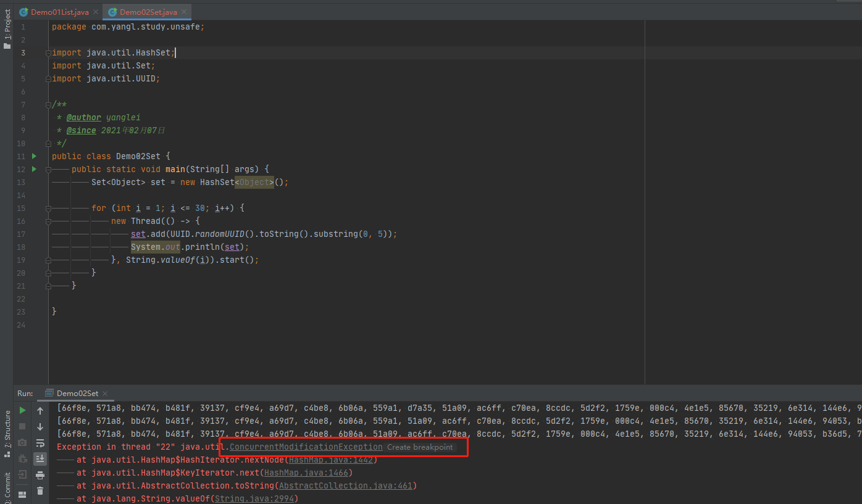Open the Commit side tab
862x504 pixels.
[x=7, y=487]
